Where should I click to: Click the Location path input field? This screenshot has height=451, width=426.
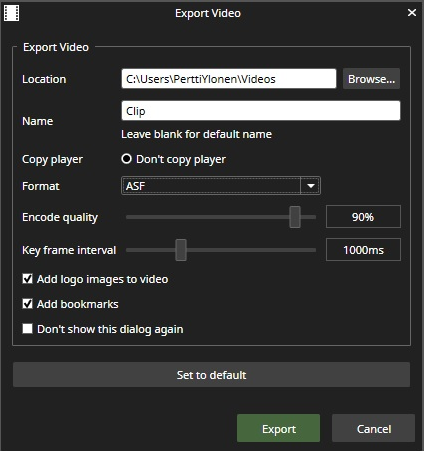(229, 79)
